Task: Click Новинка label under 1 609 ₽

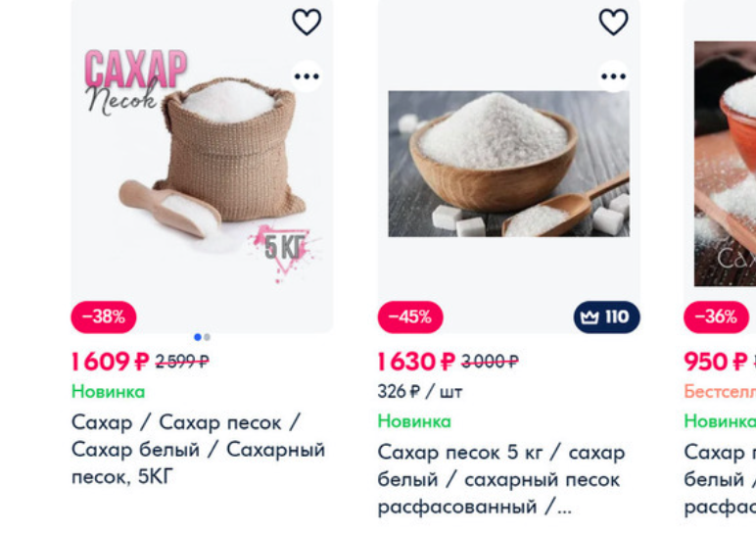Action: (x=108, y=392)
